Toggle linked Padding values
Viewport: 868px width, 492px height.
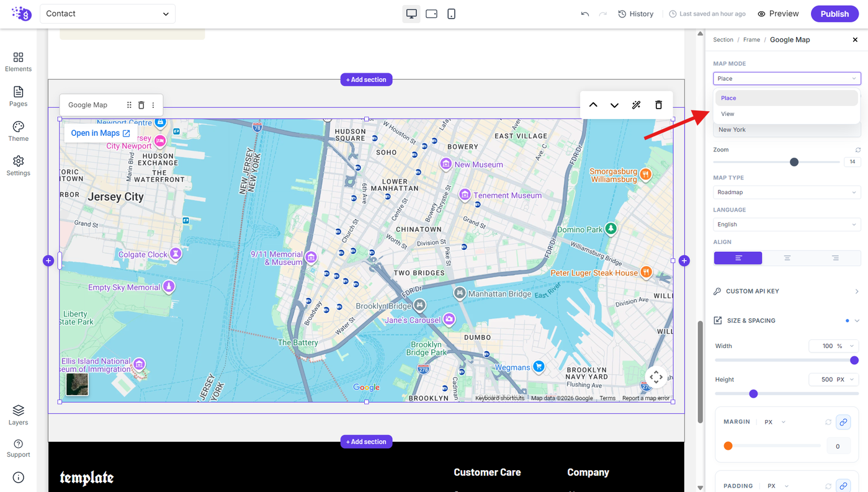pos(843,486)
